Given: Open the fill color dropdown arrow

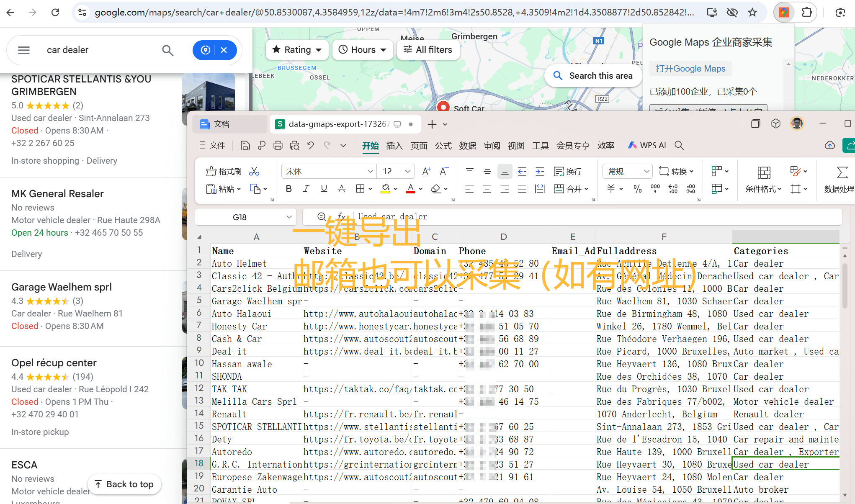Looking at the screenshot, I should [395, 189].
